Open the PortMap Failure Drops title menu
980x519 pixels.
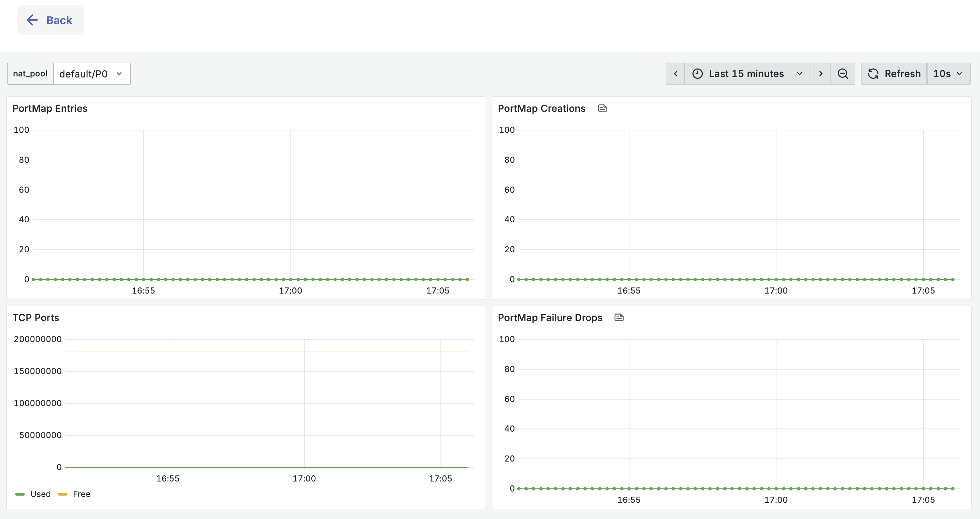(x=550, y=317)
